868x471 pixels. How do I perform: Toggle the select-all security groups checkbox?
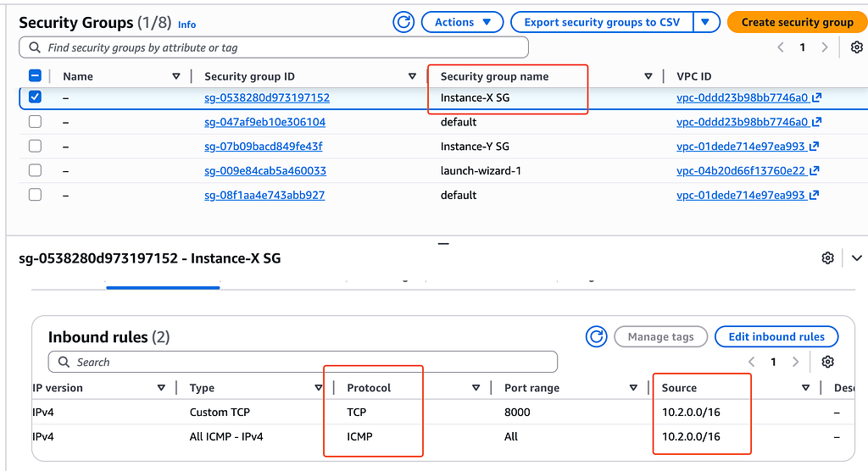[x=35, y=76]
